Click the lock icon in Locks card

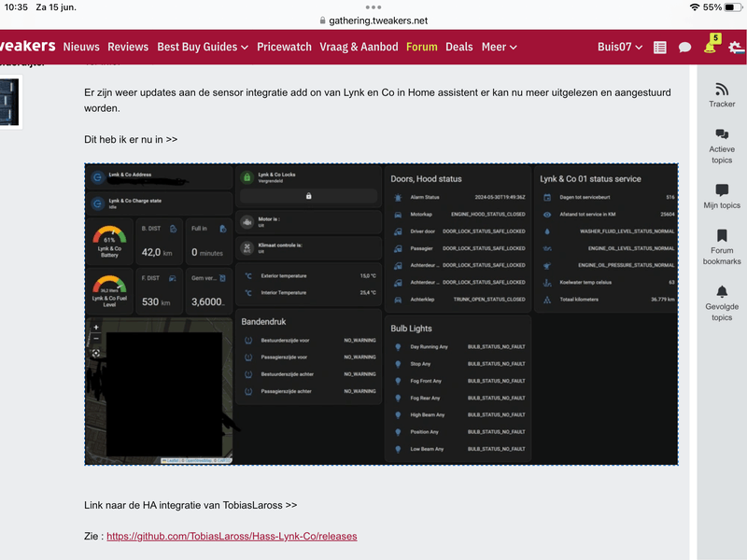point(309,196)
